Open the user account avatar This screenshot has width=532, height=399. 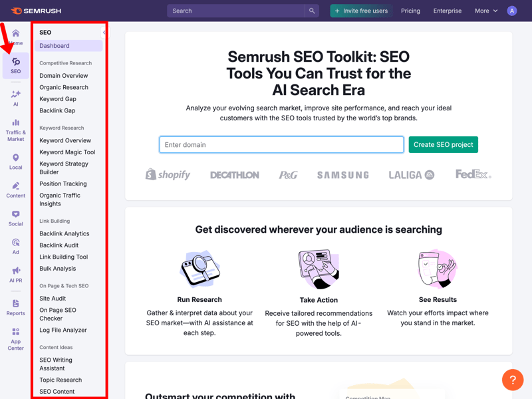click(511, 11)
